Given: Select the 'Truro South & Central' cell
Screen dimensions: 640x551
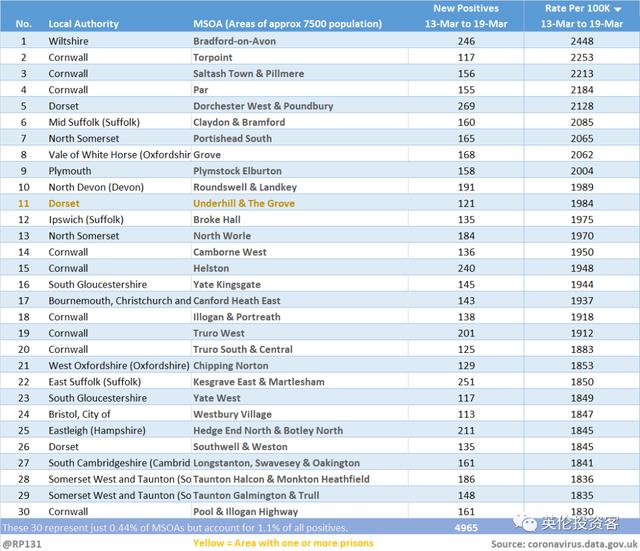Looking at the screenshot, I should pos(243,350).
